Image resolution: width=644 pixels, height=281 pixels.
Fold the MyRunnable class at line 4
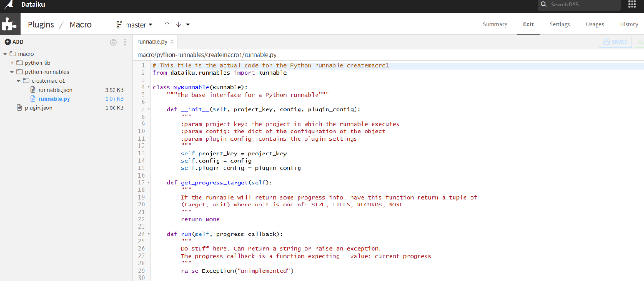point(149,87)
